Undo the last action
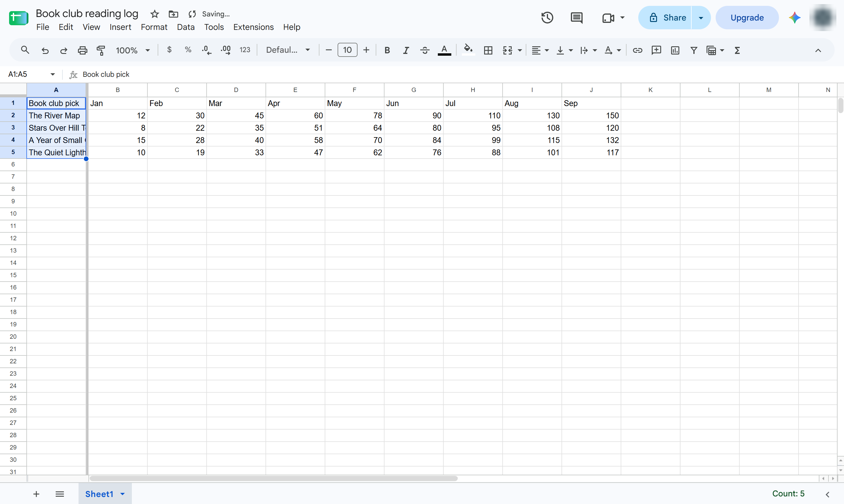Screen dimensions: 844x504 [x=45, y=50]
